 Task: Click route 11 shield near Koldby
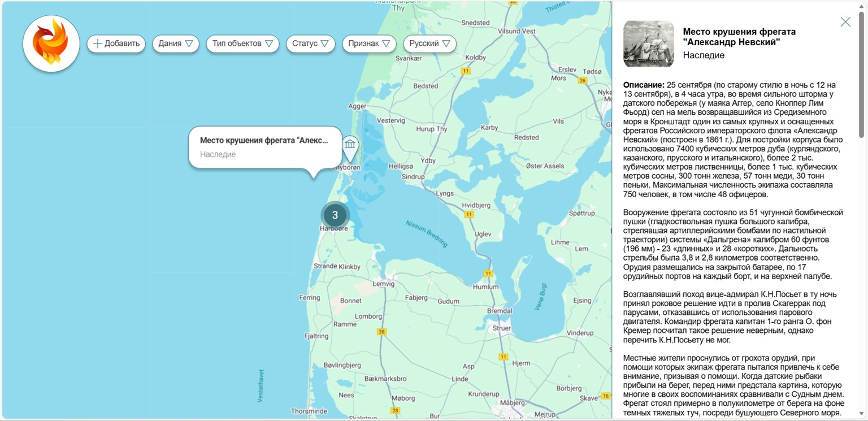[x=466, y=71]
